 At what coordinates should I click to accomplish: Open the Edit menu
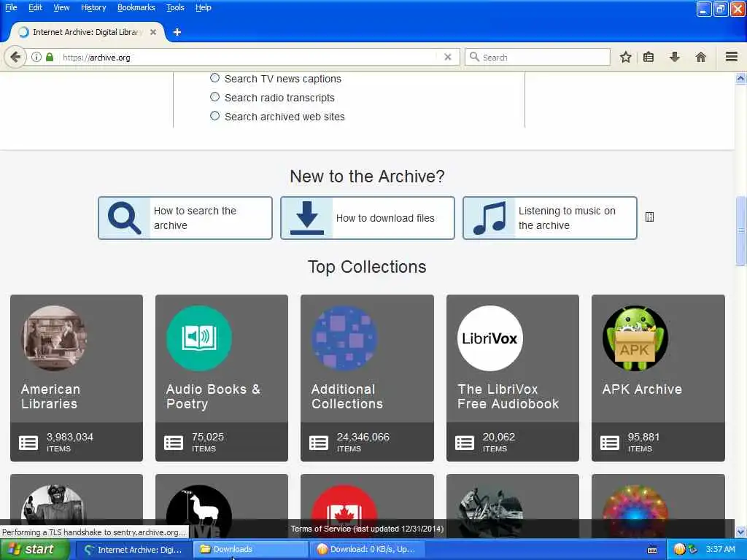point(35,7)
